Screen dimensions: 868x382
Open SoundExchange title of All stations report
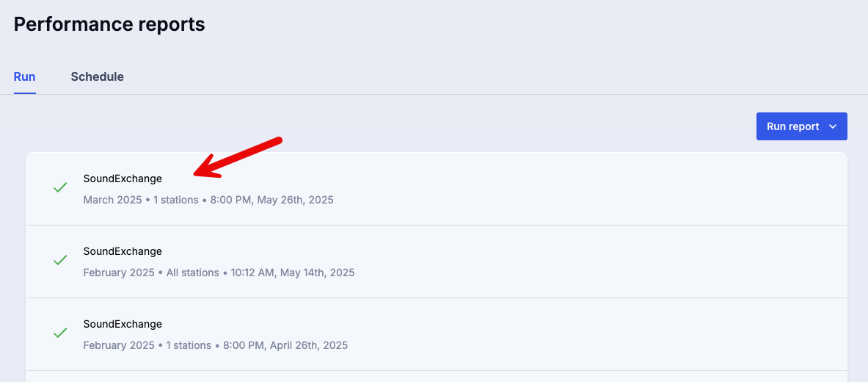click(x=123, y=251)
